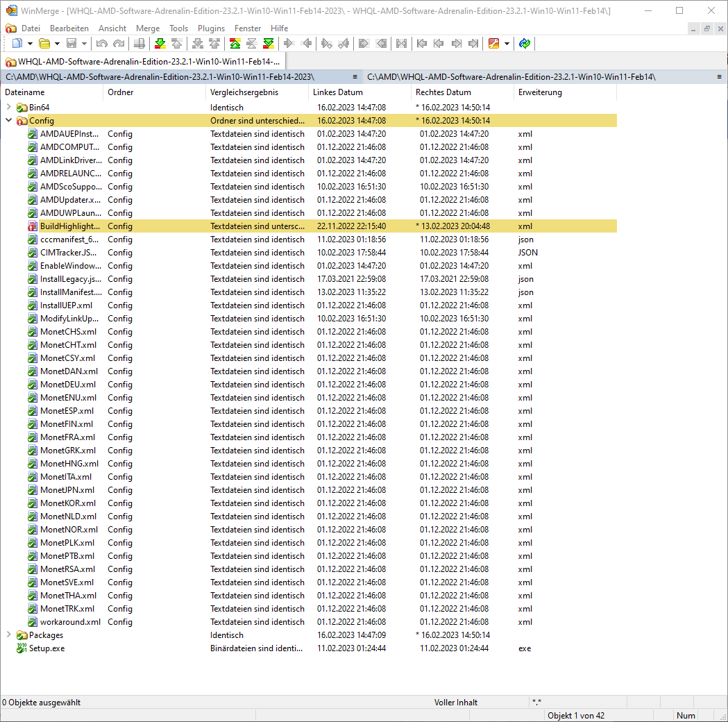Image resolution: width=728 pixels, height=722 pixels.
Task: Sort by Linkes Datum column header
Action: (359, 92)
